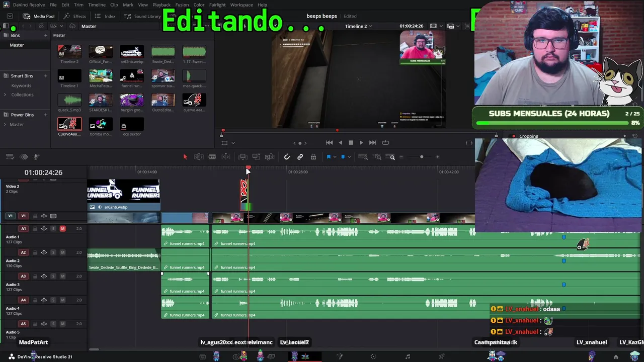644x362 pixels.
Task: Solo the Audio 1 track
Action: [x=53, y=229]
